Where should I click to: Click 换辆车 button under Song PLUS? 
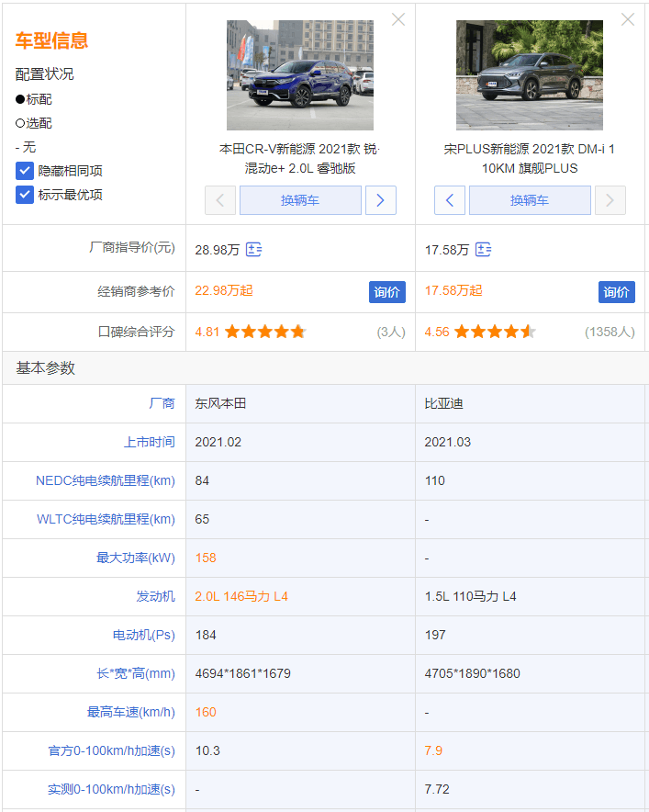tap(530, 200)
